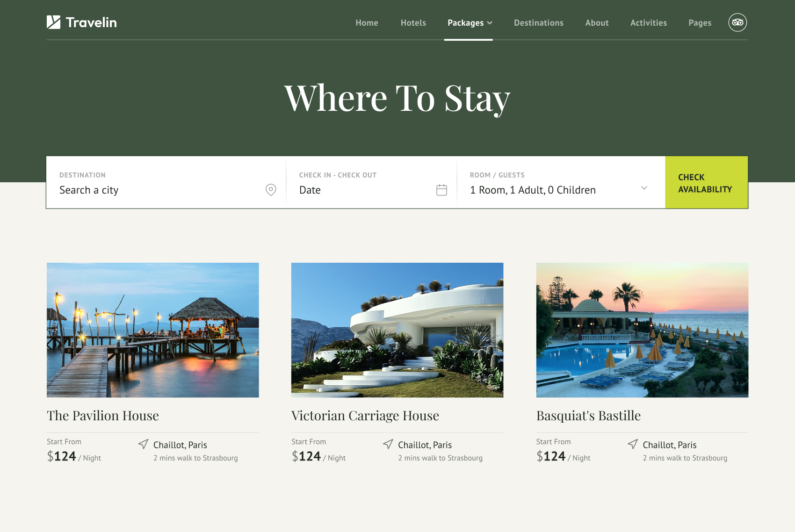Go to the Hotels menu item
This screenshot has width=795, height=532.
point(413,22)
